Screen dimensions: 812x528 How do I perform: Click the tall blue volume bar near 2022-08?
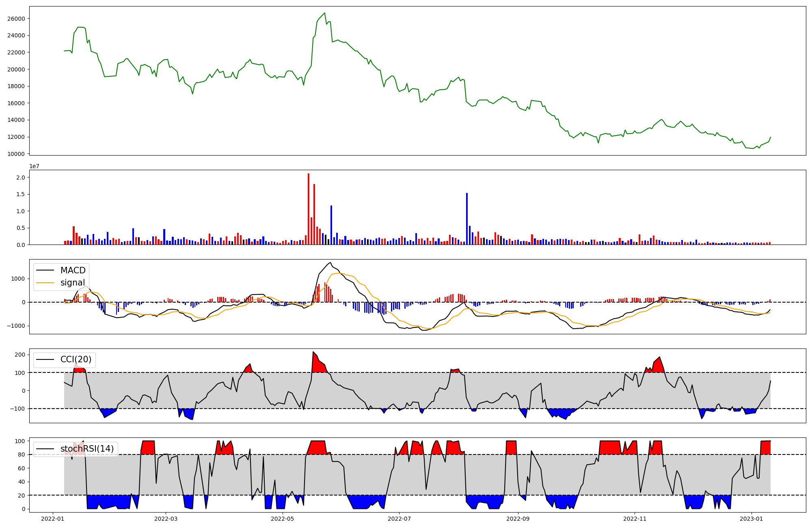(467, 219)
